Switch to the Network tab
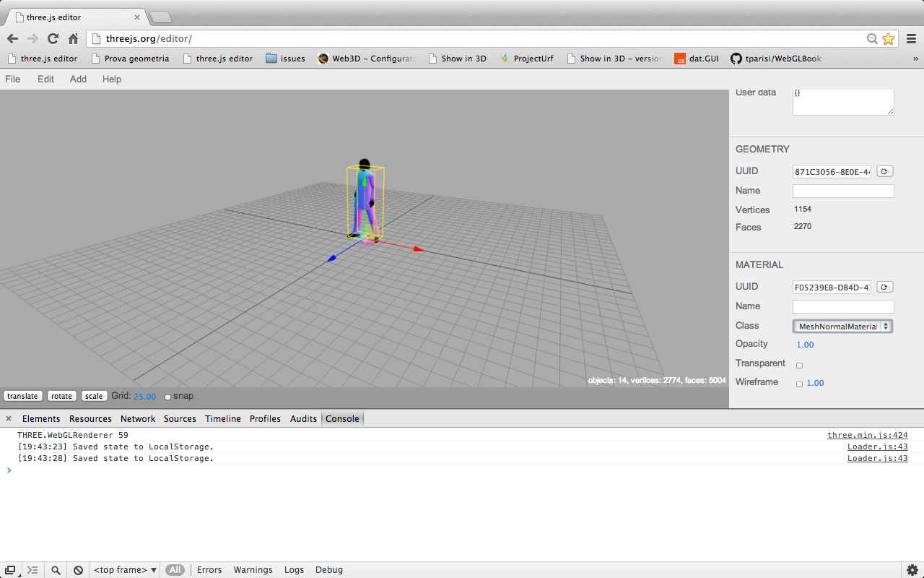 pos(138,418)
